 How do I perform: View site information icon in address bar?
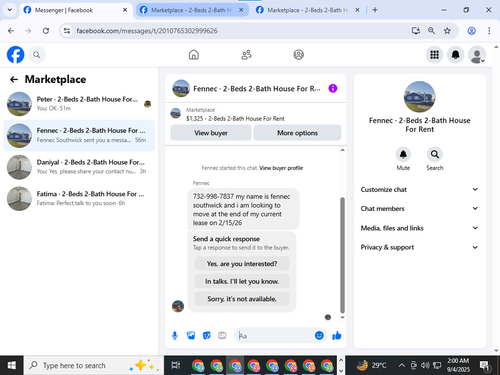coord(67,31)
